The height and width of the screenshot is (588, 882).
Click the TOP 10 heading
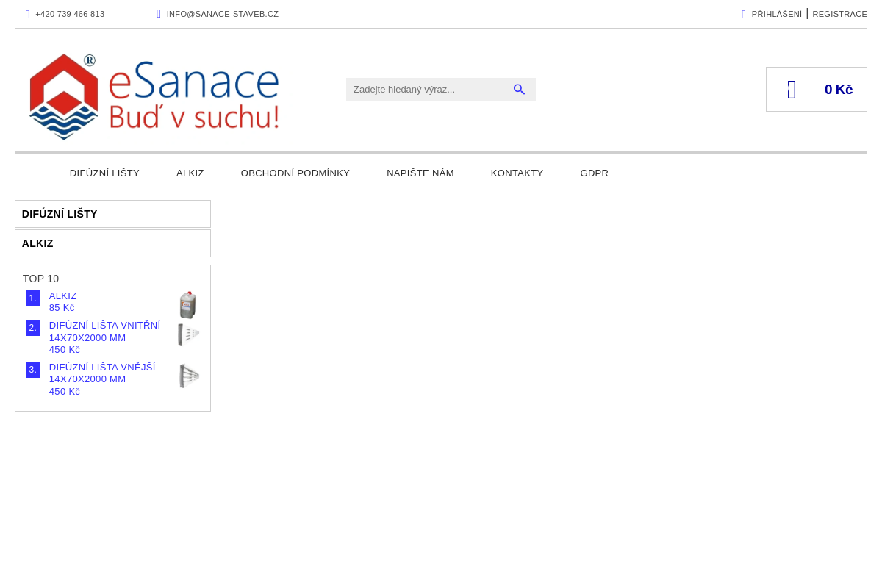[40, 279]
